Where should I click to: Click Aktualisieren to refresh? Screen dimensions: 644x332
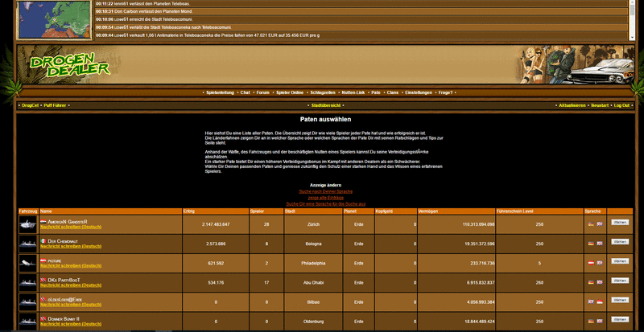[x=572, y=105]
